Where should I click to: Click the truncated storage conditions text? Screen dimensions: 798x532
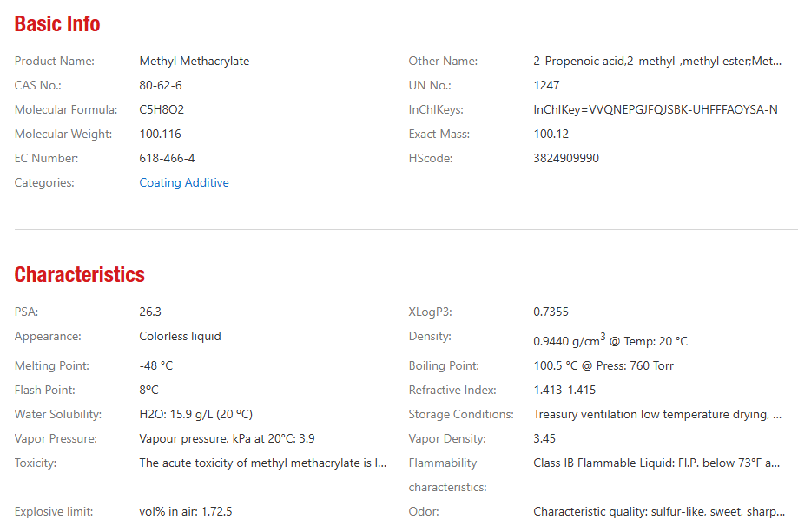(657, 415)
